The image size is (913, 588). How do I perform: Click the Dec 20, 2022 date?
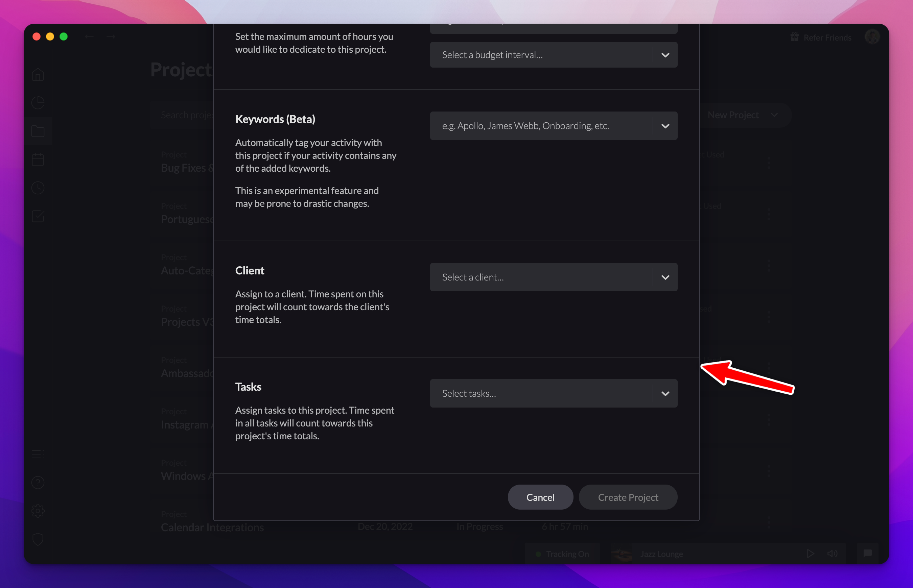click(385, 526)
